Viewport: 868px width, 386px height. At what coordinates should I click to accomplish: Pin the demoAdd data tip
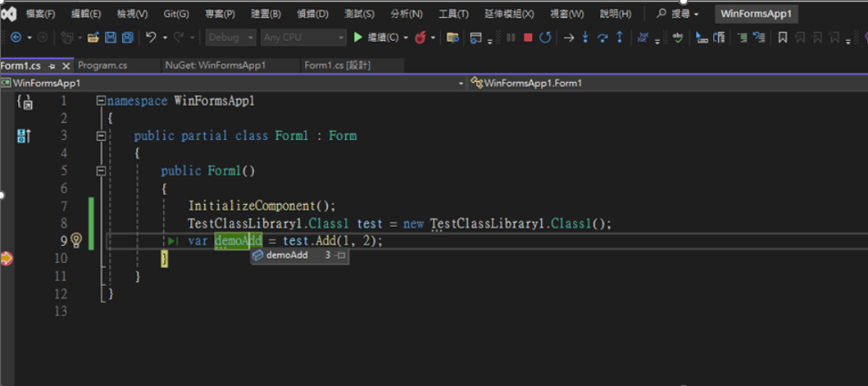pos(341,256)
